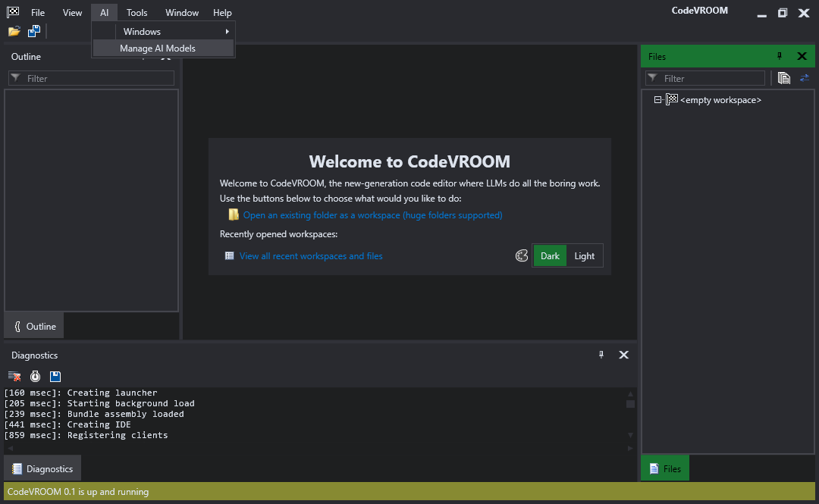Click the <empty workspace> tree item
Image resolution: width=819 pixels, height=504 pixels.
point(720,100)
